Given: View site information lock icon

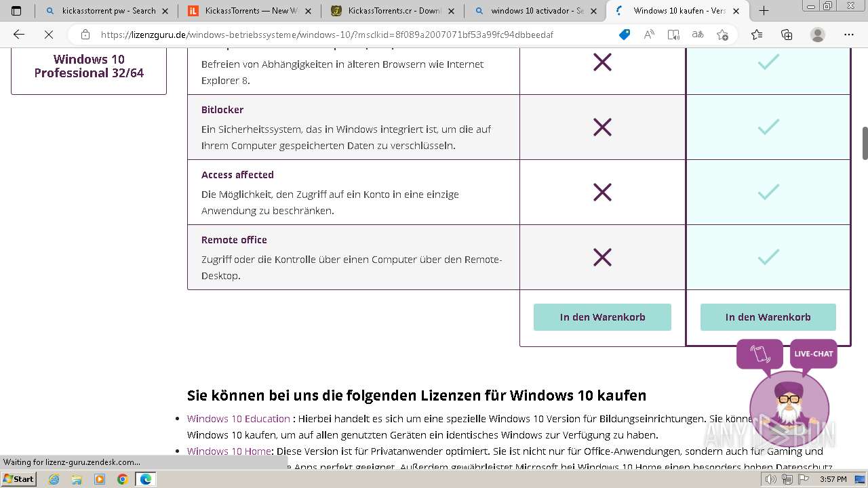Looking at the screenshot, I should [x=85, y=35].
